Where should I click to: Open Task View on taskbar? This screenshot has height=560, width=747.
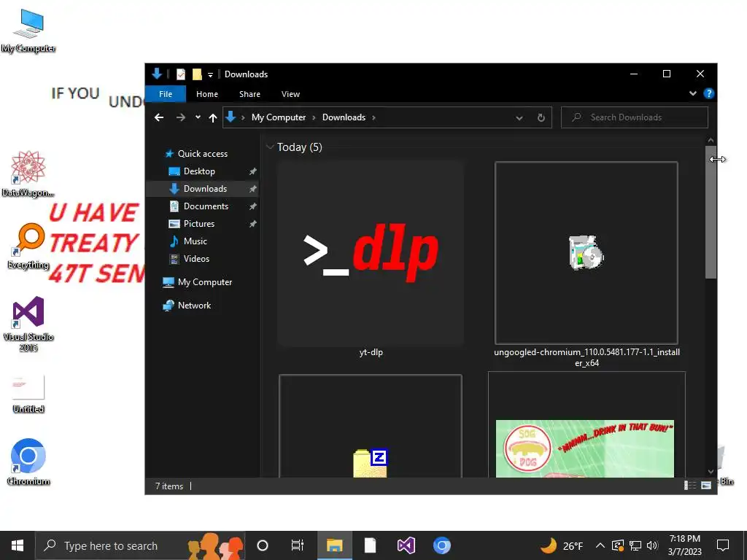[298, 545]
